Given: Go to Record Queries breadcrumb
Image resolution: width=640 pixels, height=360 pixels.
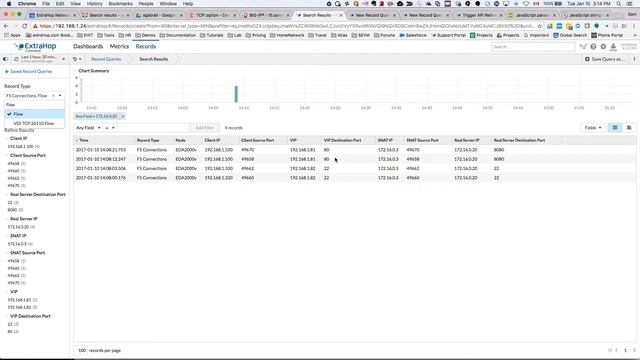Looking at the screenshot, I should pyautogui.click(x=106, y=59).
